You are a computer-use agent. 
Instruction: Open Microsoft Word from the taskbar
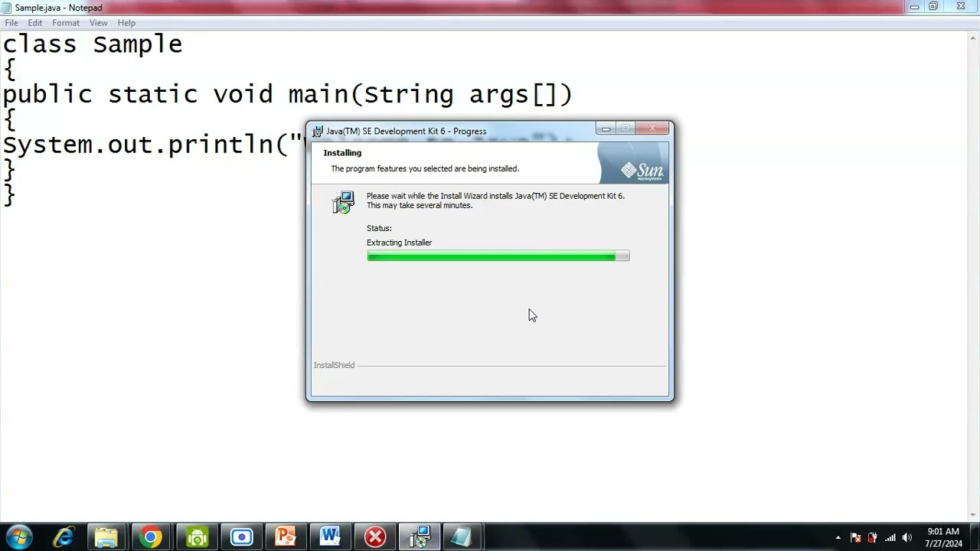(x=330, y=537)
